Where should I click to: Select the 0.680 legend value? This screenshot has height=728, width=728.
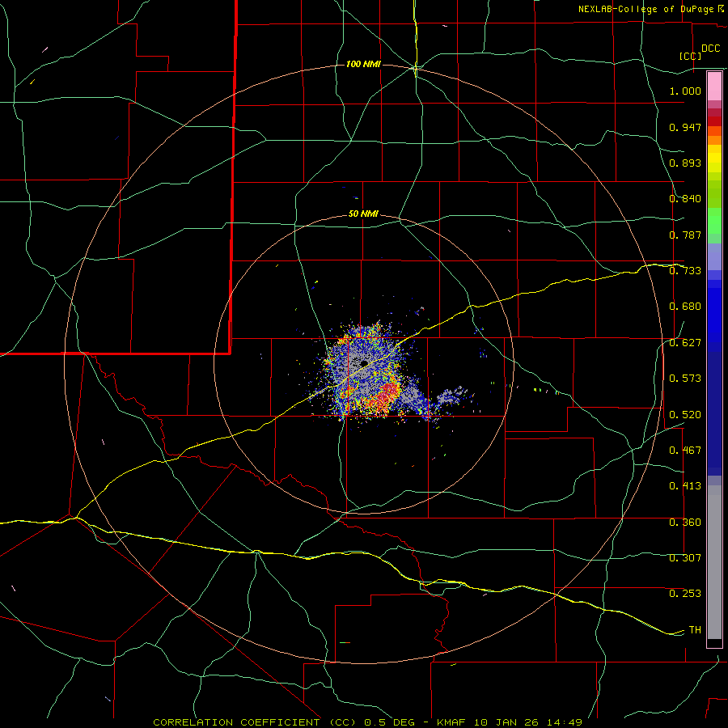point(685,307)
